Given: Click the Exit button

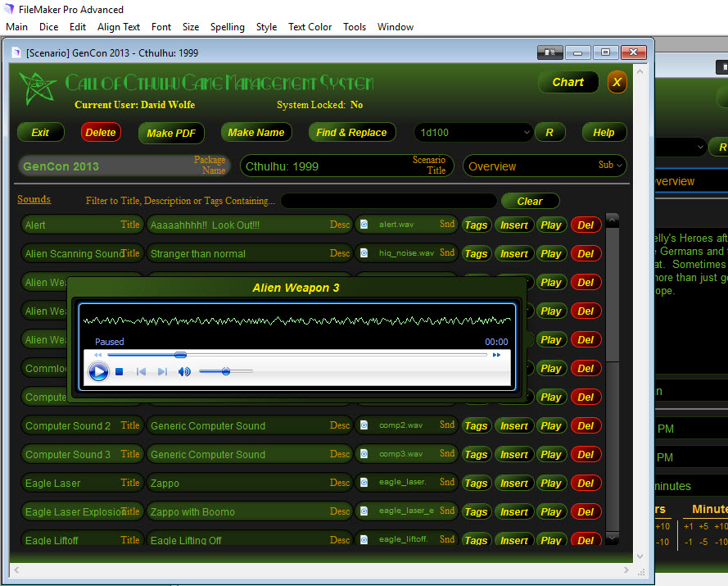Looking at the screenshot, I should (x=40, y=133).
